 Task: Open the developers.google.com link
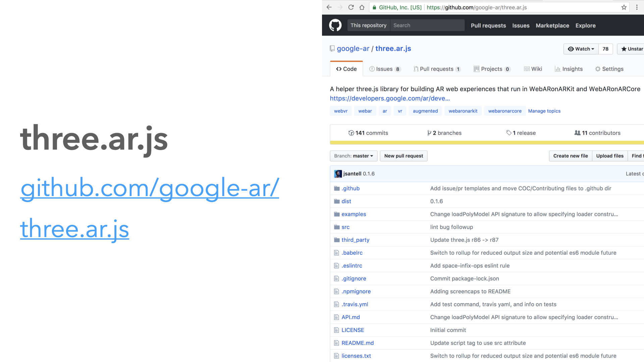pos(390,99)
